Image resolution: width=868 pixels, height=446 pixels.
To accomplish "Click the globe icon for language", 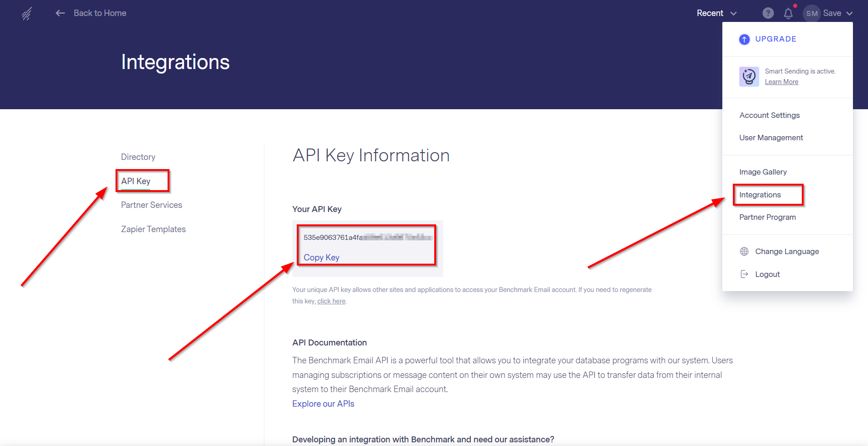I will pyautogui.click(x=744, y=251).
